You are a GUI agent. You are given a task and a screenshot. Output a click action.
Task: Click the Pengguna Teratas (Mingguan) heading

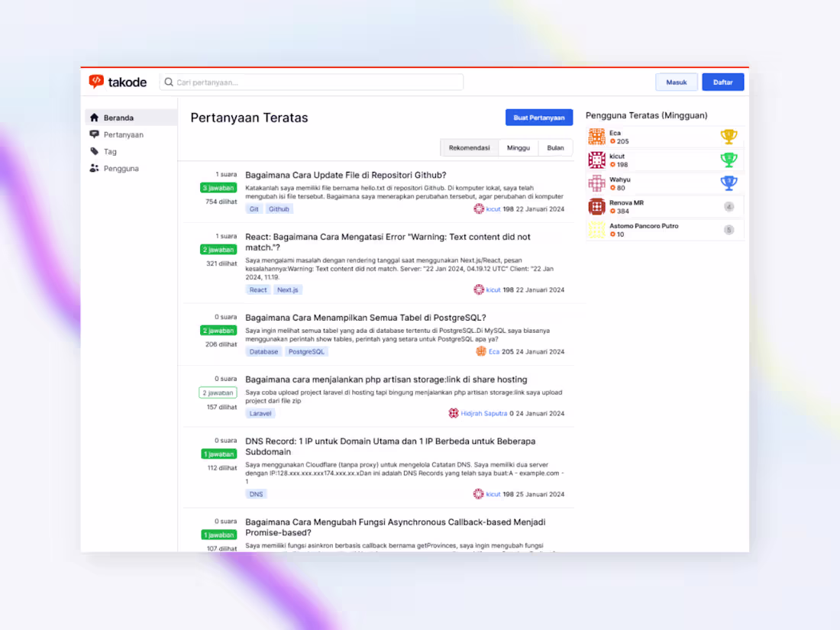click(646, 115)
